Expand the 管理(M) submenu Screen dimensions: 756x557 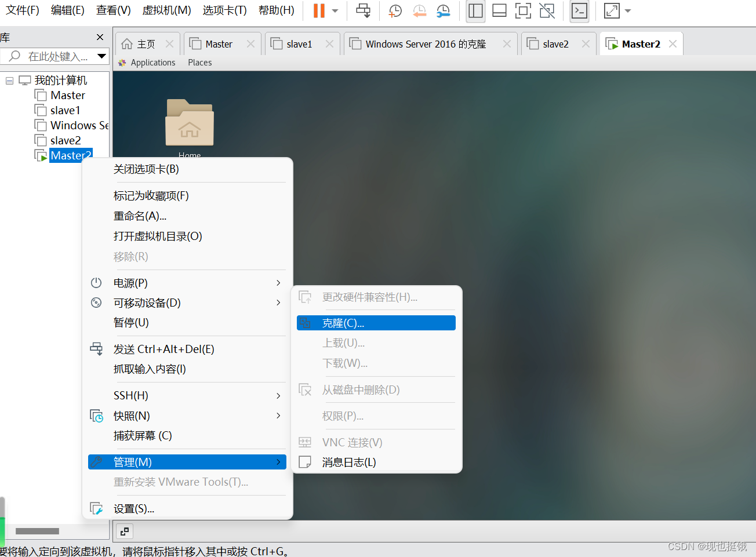coord(187,462)
